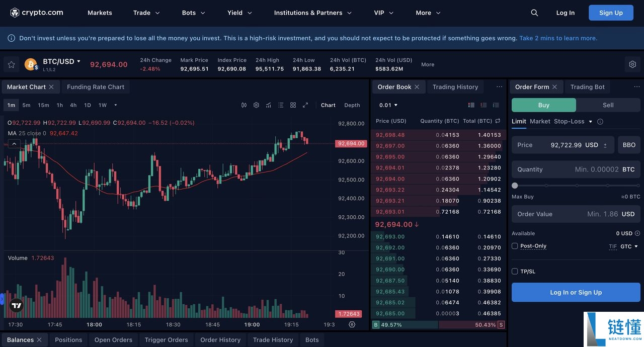Click the blue Sign Up button
Viewport: 644px width, 347px height.
click(611, 13)
